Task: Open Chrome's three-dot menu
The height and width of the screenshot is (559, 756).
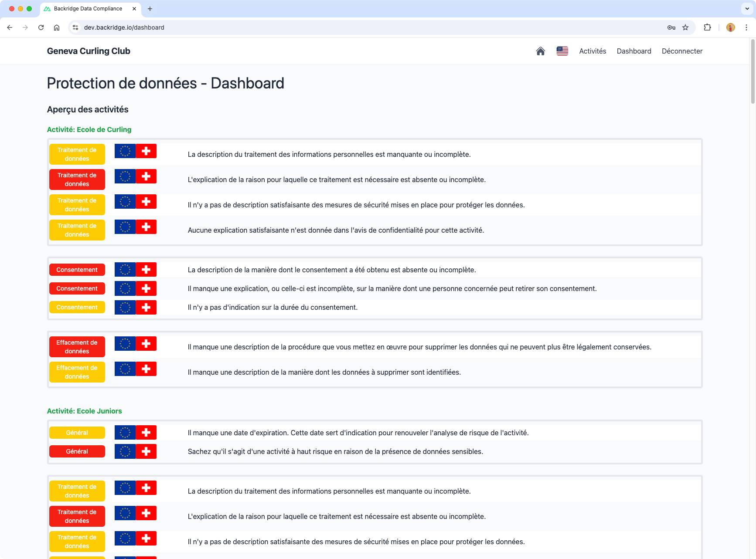Action: coord(746,27)
